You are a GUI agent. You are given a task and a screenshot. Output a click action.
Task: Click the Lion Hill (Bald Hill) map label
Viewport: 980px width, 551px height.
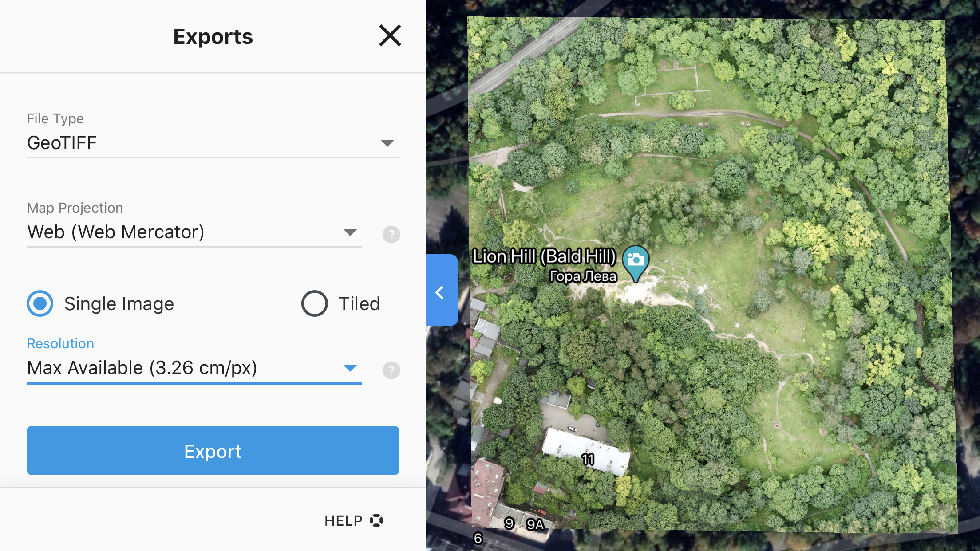(544, 256)
